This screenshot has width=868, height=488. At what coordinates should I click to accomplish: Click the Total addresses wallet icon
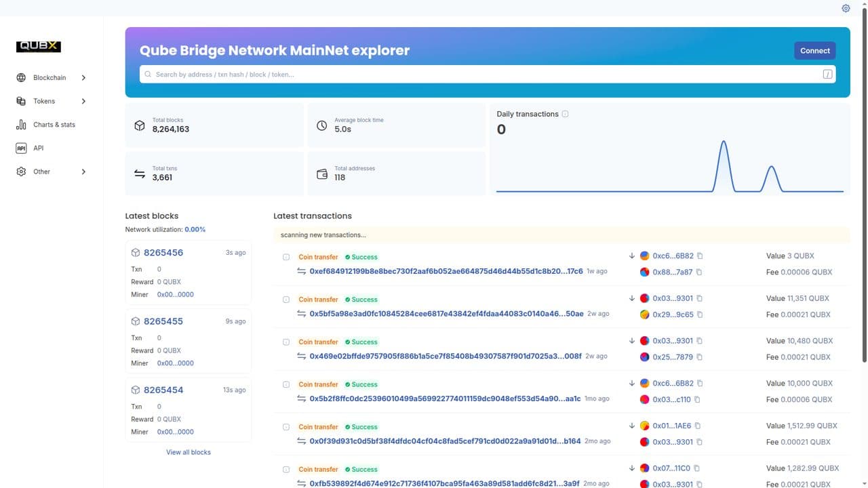tap(322, 174)
